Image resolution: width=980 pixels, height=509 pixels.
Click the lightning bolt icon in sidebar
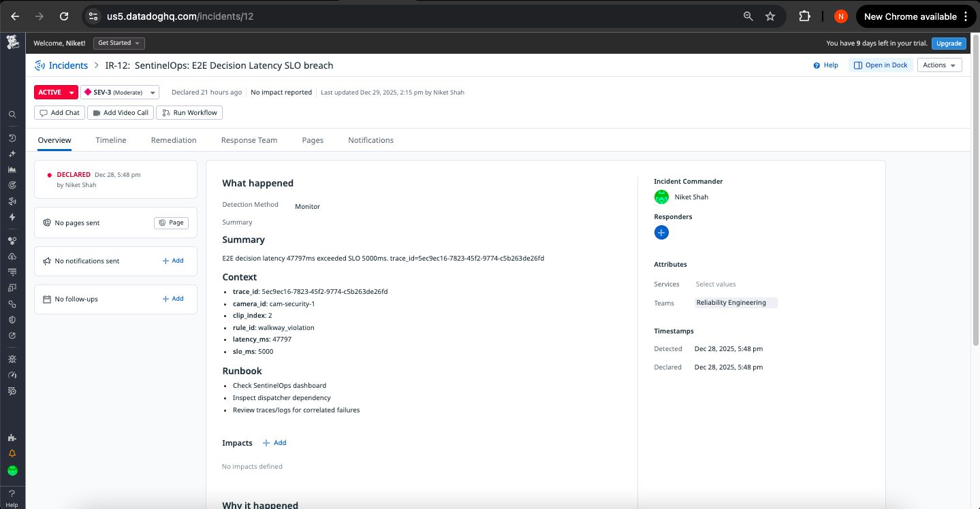(x=12, y=217)
